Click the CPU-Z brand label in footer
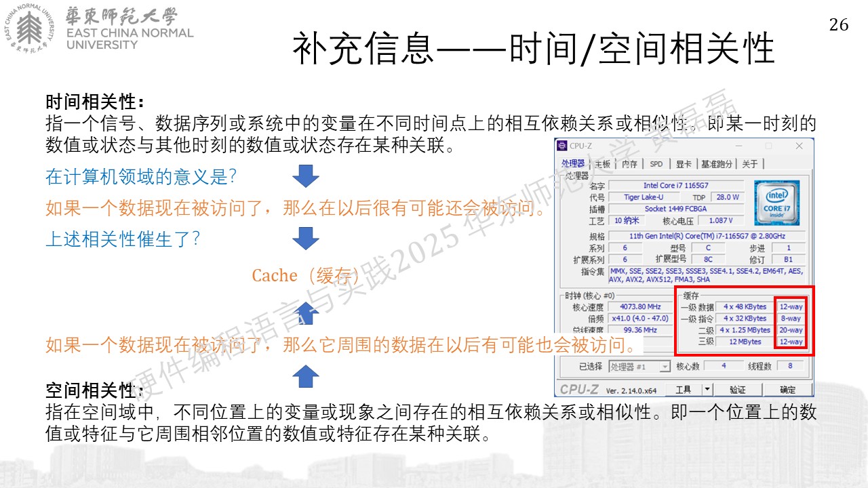Image resolution: width=868 pixels, height=488 pixels. pos(579,389)
